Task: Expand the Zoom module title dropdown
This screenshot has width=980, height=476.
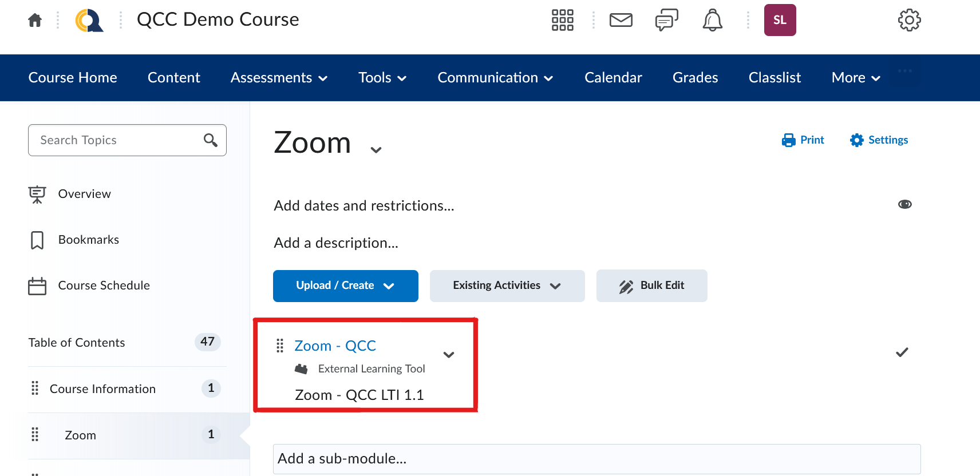Action: (x=376, y=150)
